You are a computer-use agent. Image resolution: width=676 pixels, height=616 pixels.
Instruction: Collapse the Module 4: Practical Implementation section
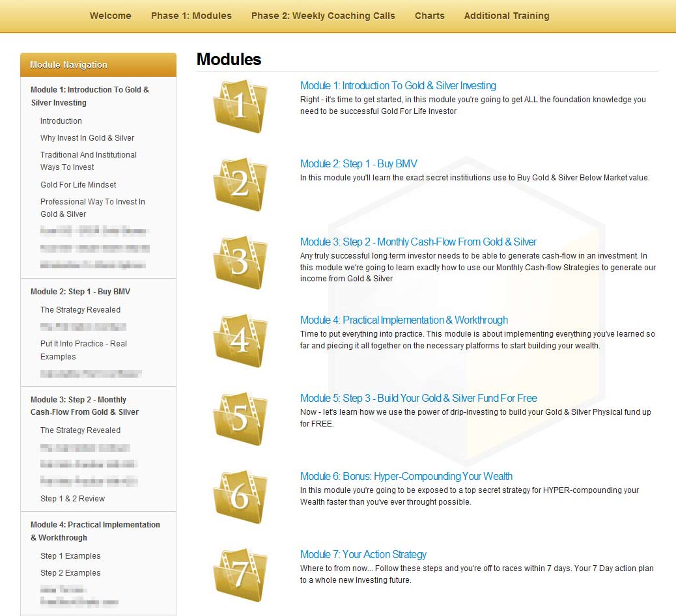click(x=95, y=531)
